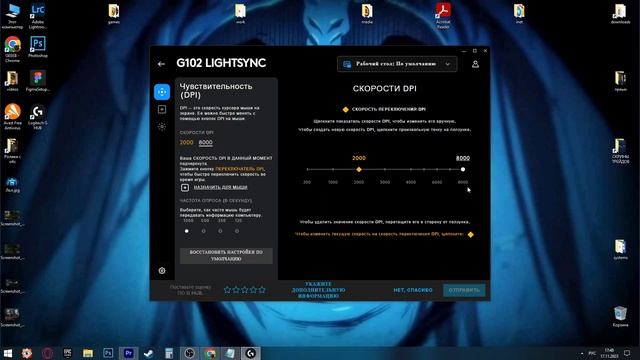Open Avast Free Antivirus desktop shortcut
This screenshot has height=360, width=640.
point(13,117)
